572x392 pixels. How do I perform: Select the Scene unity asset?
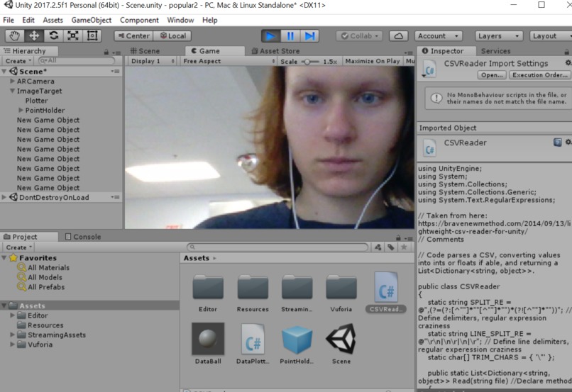click(341, 339)
